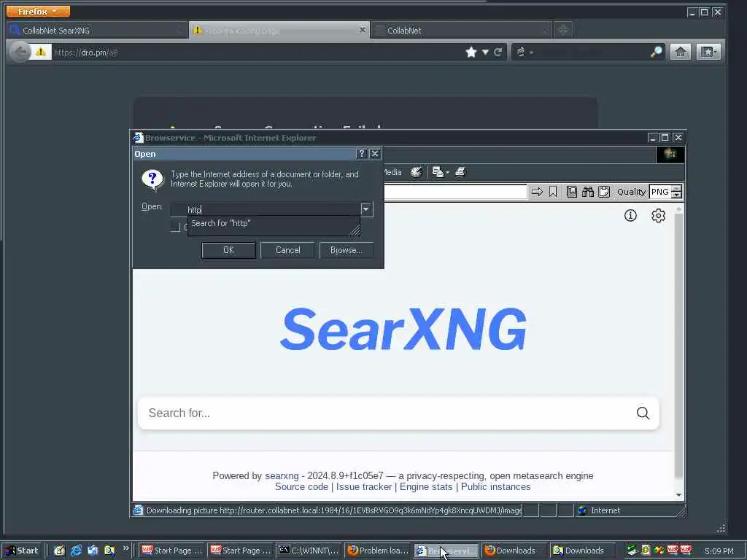Screen dimensions: 747x560
Task: Close the Problem loading page tab
Action: point(362,30)
